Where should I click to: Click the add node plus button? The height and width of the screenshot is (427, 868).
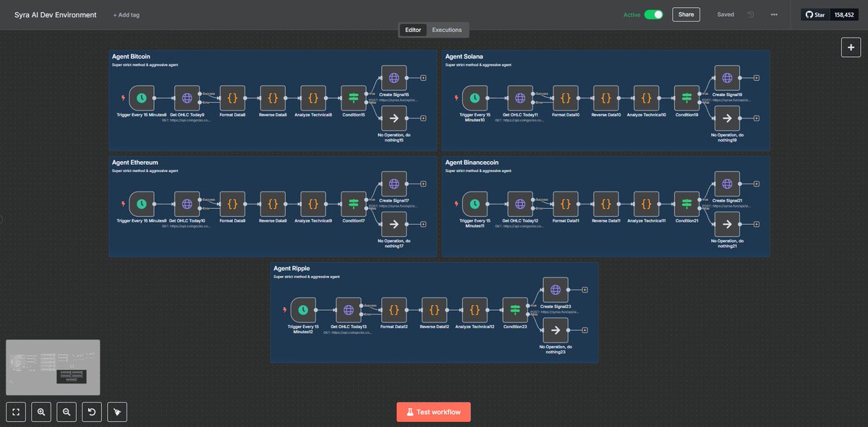(851, 47)
